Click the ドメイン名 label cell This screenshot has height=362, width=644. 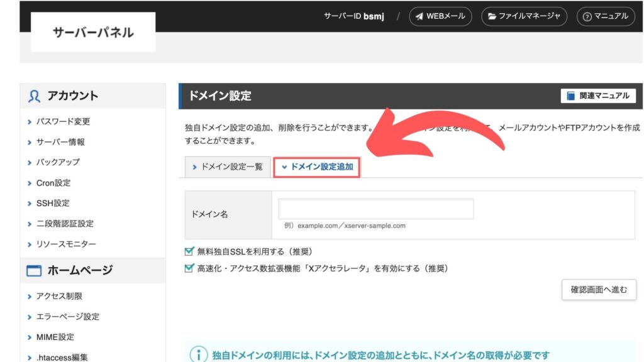tap(228, 215)
